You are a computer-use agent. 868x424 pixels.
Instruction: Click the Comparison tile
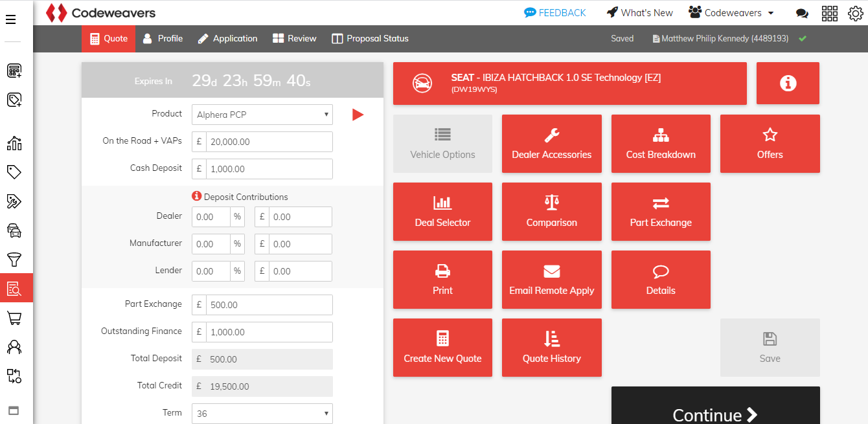[x=552, y=212]
